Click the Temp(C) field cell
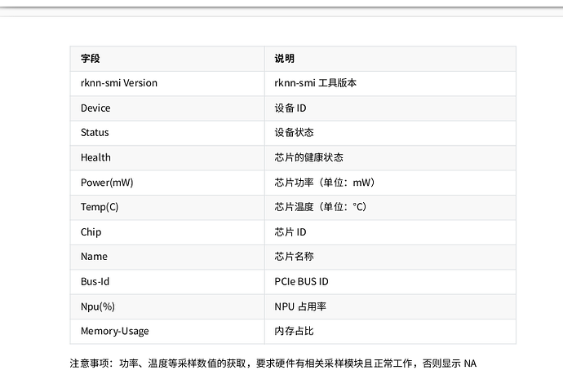The image size is (563, 392). pyautogui.click(x=167, y=207)
